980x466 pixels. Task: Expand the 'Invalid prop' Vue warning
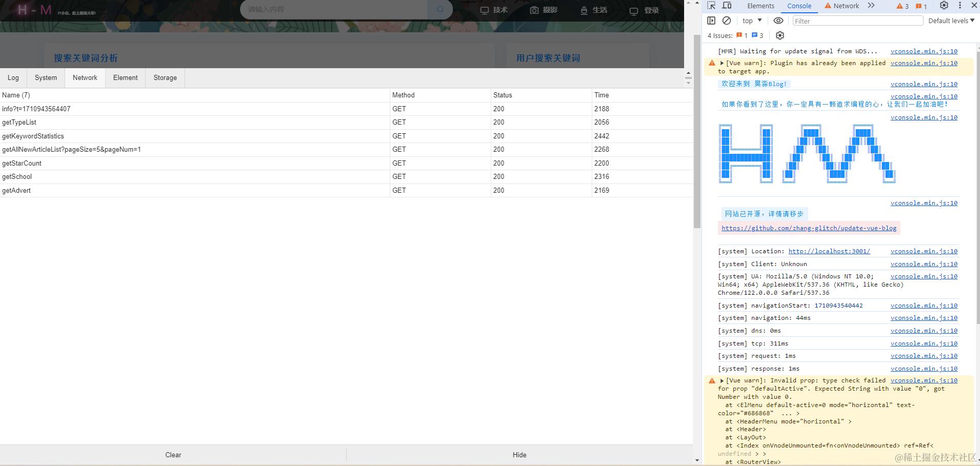[x=722, y=380]
